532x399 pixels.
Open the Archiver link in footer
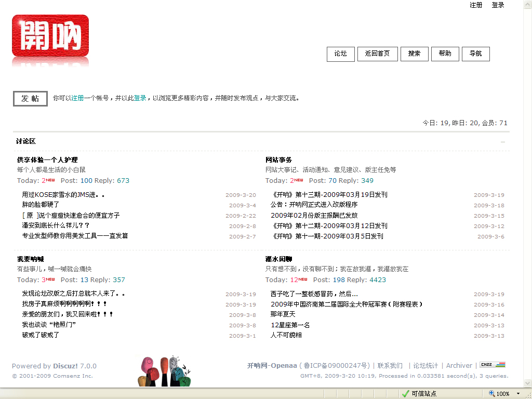(x=459, y=366)
